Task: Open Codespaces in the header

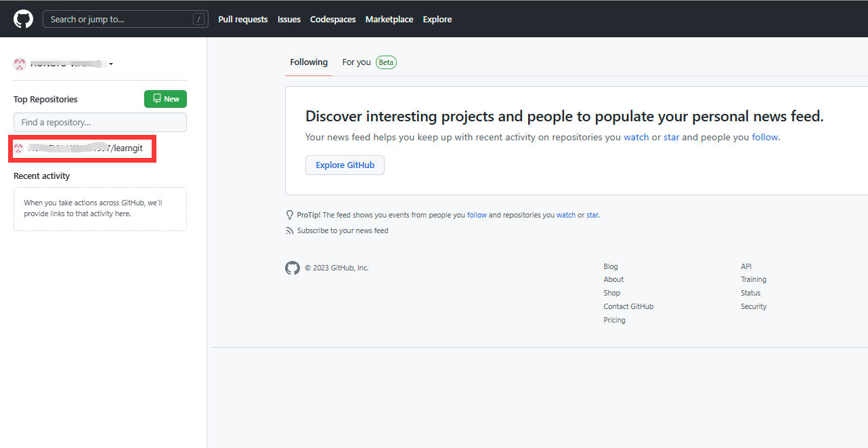Action: (x=333, y=19)
